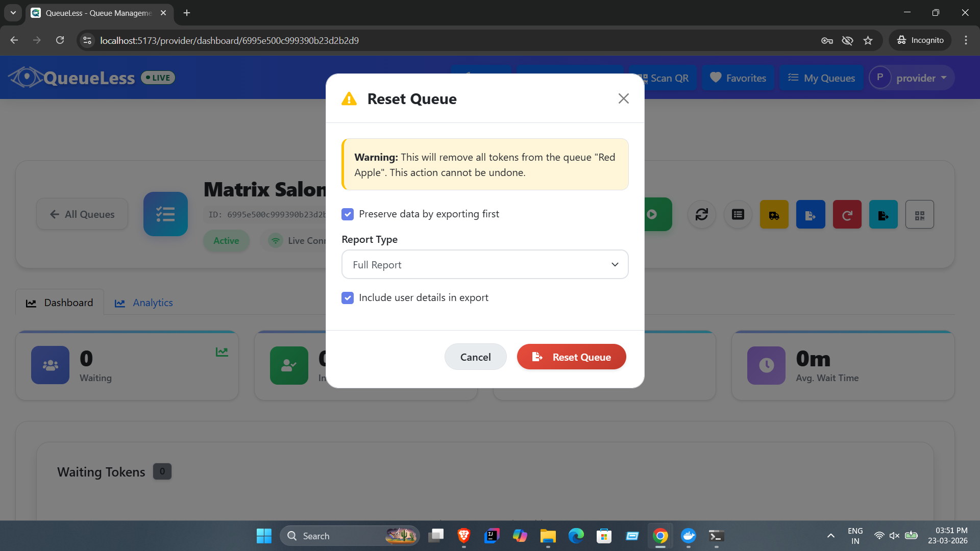Screen dimensions: 980x551
Task: Open the terminal app from taskbar
Action: coord(717,536)
